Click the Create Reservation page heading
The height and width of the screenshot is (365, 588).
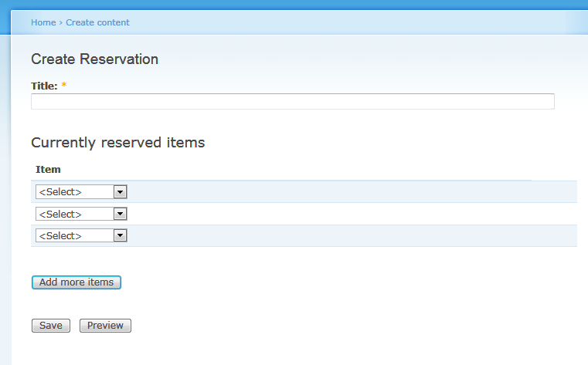(94, 59)
